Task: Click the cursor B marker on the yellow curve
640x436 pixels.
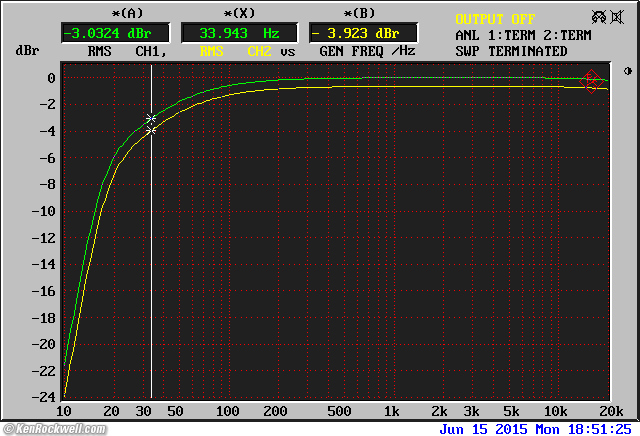Action: [x=151, y=131]
